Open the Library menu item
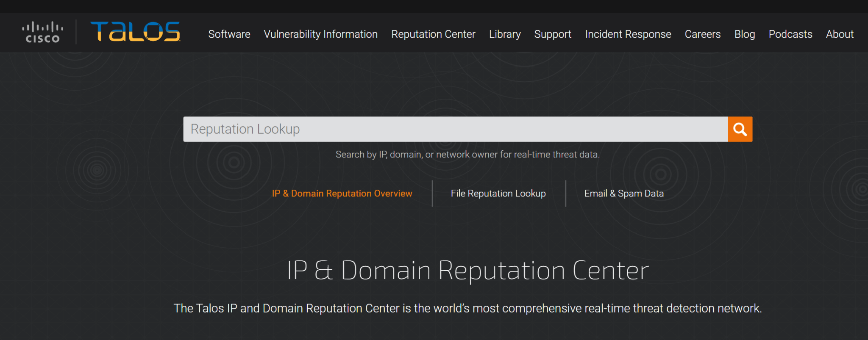The width and height of the screenshot is (868, 340). [x=504, y=34]
